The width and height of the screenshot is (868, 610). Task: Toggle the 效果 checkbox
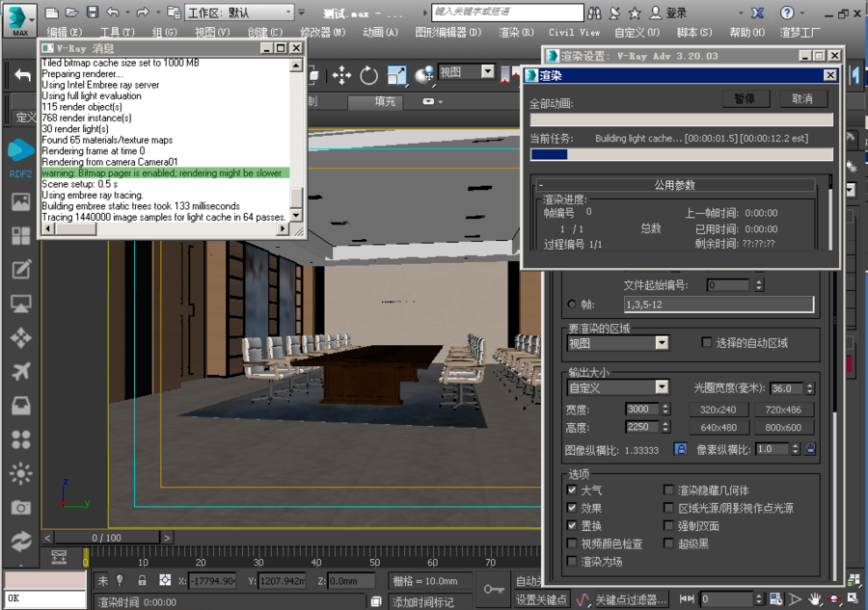572,507
